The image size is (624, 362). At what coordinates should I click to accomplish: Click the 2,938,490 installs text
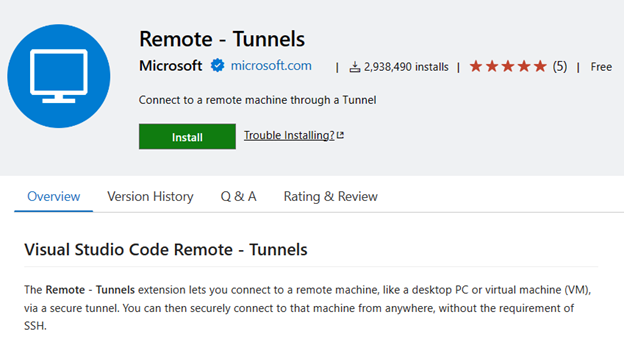point(406,67)
